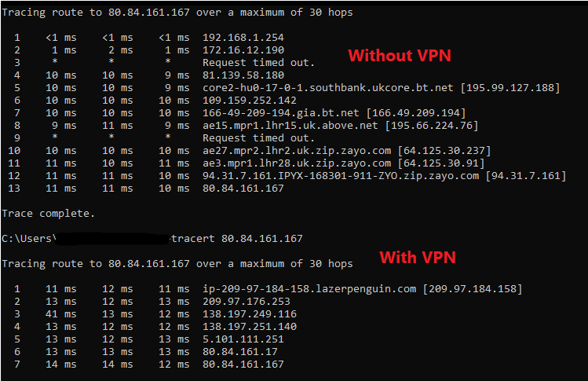Click the IPYX-168301-911-ZYO.zip.zayo.com hostname
Image resolution: width=588 pixels, height=381 pixels.
tap(341, 176)
